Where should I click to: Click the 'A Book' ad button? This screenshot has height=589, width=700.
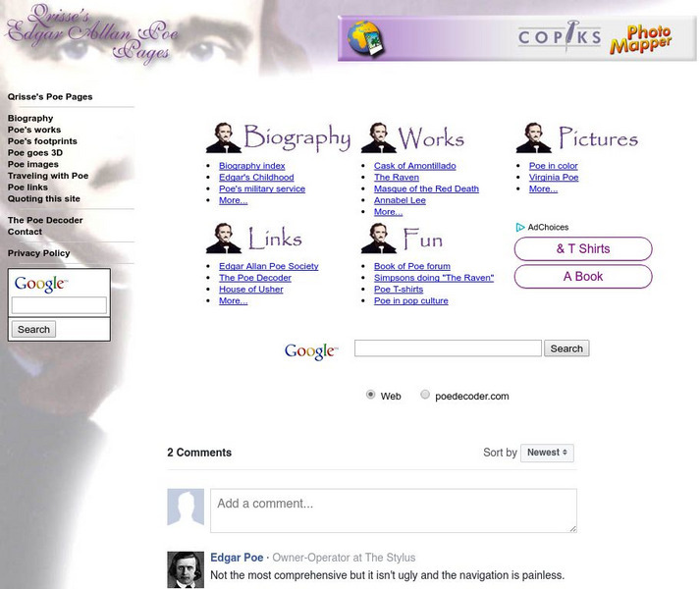coord(583,277)
